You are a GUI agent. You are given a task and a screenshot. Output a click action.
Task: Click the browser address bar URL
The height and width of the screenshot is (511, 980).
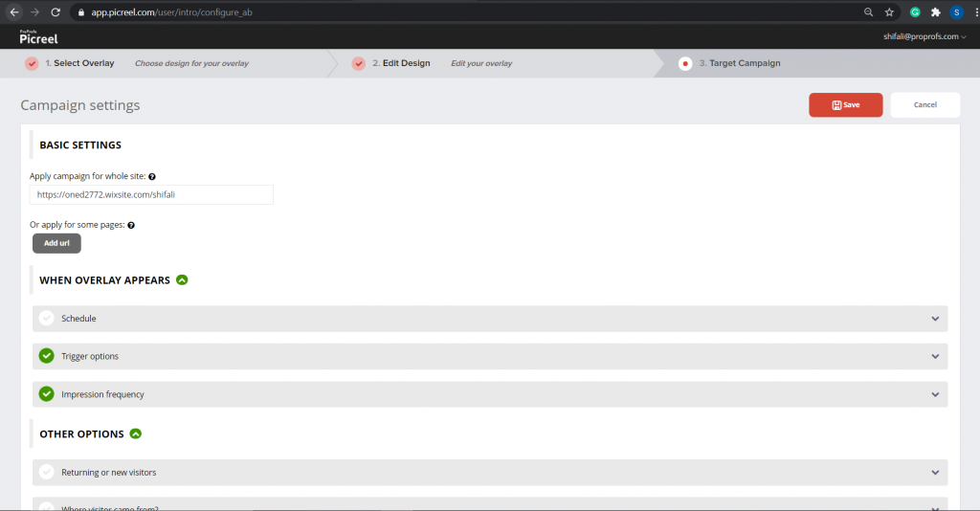coord(172,12)
